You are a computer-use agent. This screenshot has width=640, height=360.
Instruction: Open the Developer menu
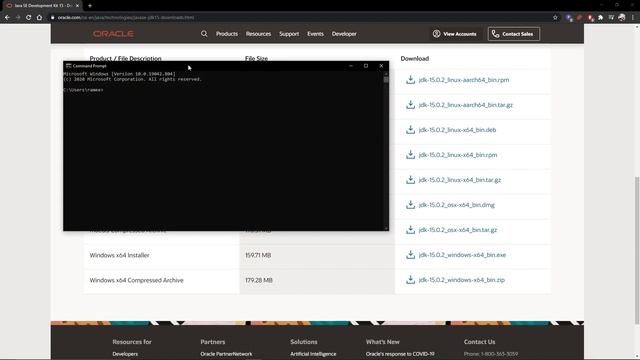click(x=344, y=34)
